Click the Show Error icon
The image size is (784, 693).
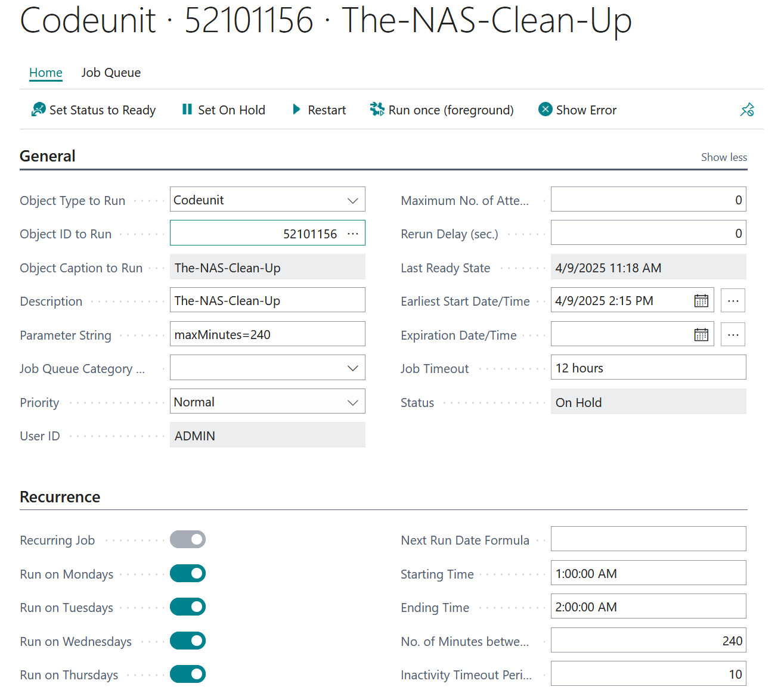[545, 110]
